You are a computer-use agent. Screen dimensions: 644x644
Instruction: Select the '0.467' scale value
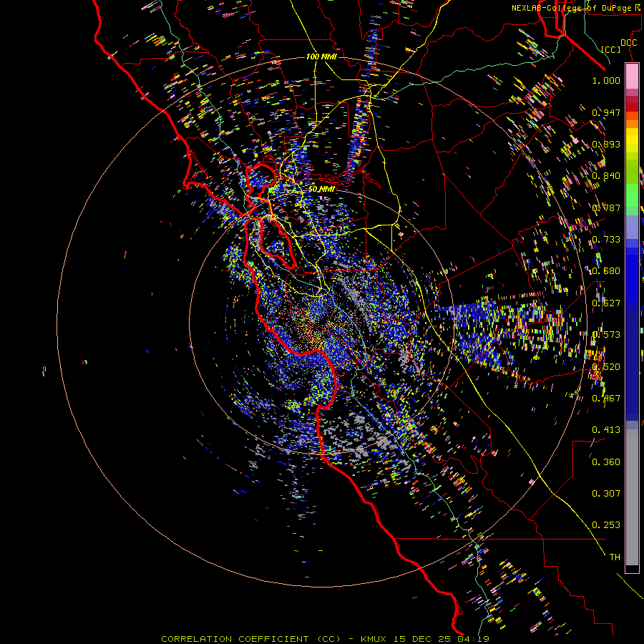pyautogui.click(x=606, y=399)
